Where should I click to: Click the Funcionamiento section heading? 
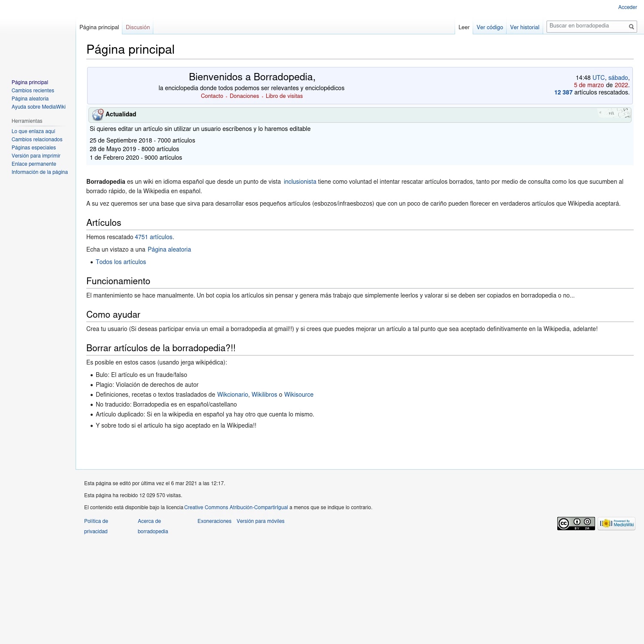point(118,281)
